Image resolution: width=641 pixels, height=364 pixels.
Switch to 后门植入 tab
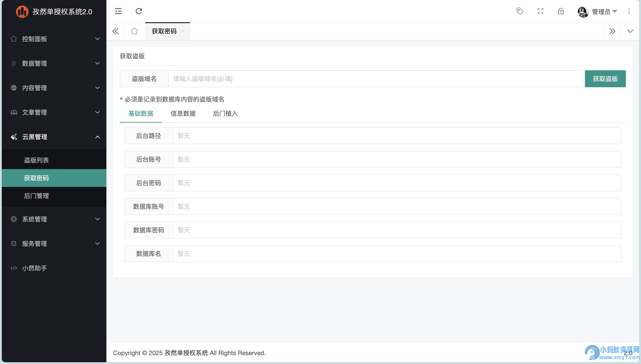click(x=225, y=113)
